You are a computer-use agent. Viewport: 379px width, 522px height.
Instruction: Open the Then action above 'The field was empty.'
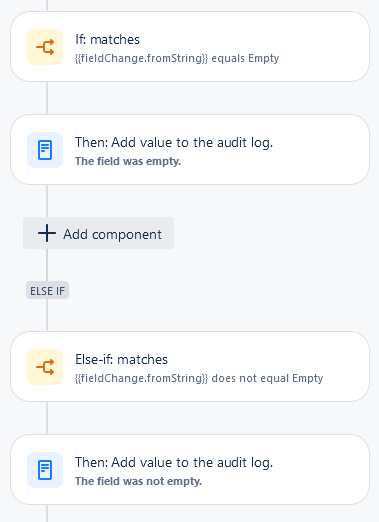[174, 143]
